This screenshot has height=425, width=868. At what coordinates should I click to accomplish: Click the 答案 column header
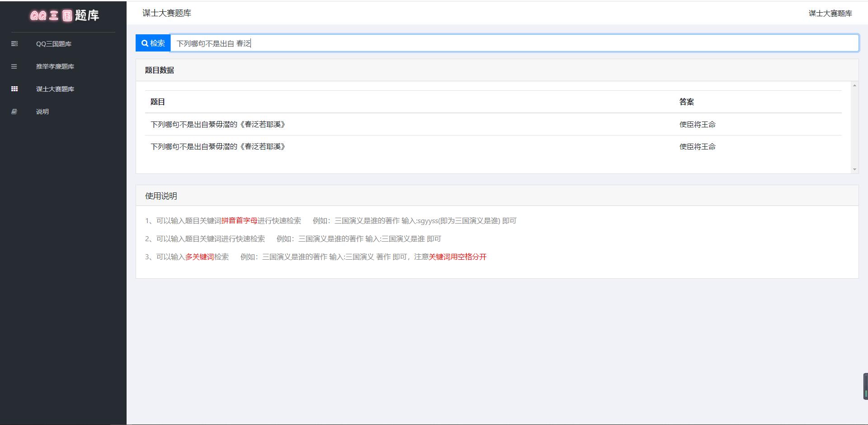point(686,102)
